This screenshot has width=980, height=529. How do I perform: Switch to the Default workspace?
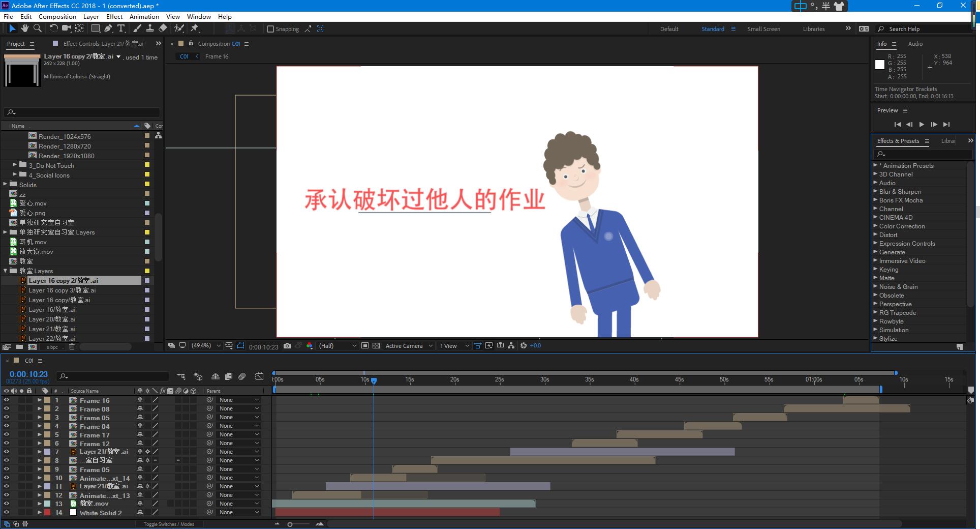click(x=669, y=29)
